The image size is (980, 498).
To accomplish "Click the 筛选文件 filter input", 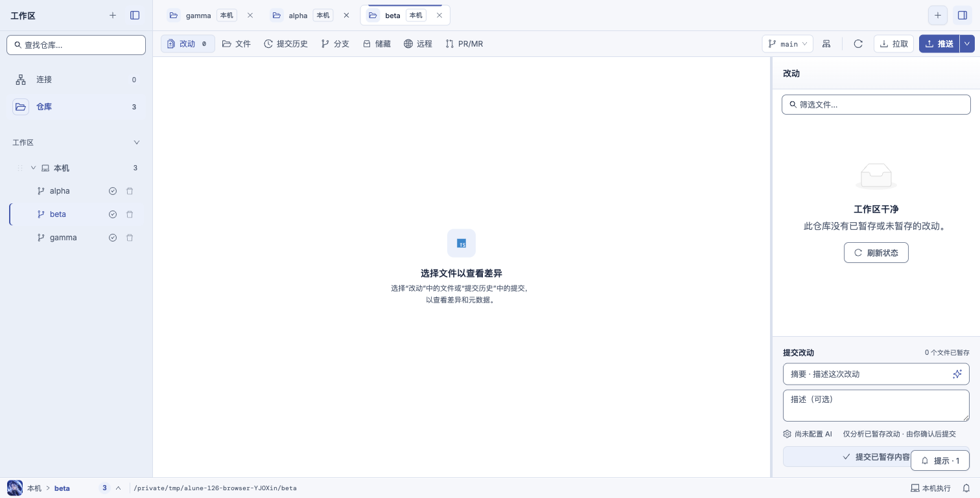I will click(876, 104).
